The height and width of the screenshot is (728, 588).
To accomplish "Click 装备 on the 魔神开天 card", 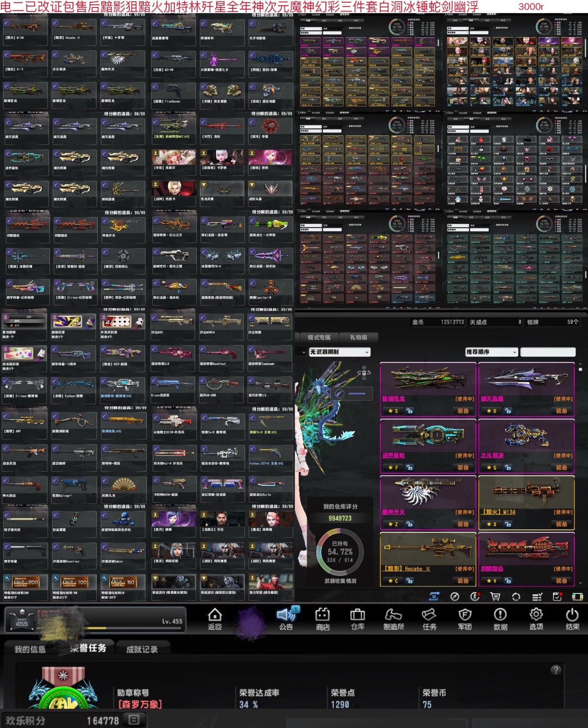I will pyautogui.click(x=463, y=524).
